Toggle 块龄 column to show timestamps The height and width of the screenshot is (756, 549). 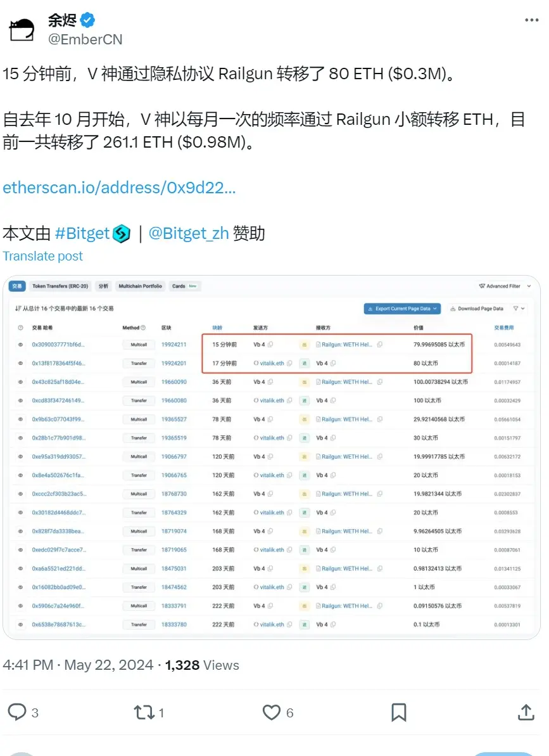point(217,328)
